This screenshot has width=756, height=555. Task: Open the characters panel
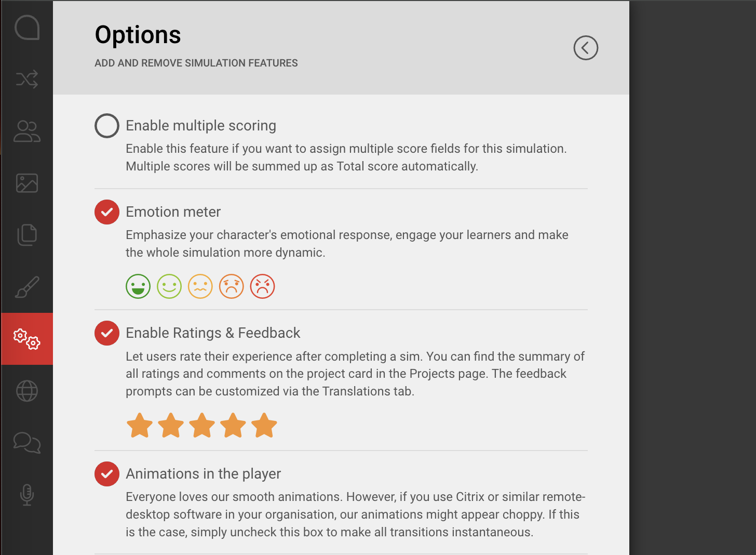26,131
